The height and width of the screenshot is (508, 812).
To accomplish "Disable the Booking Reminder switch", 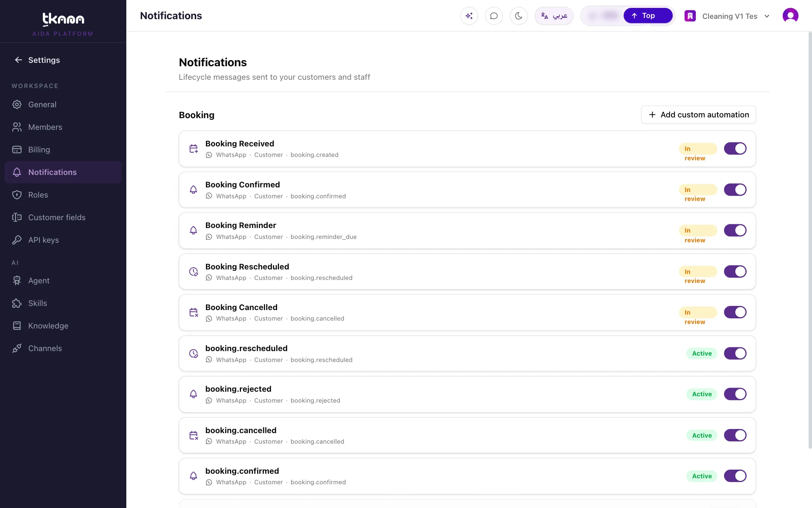I will 735,230.
